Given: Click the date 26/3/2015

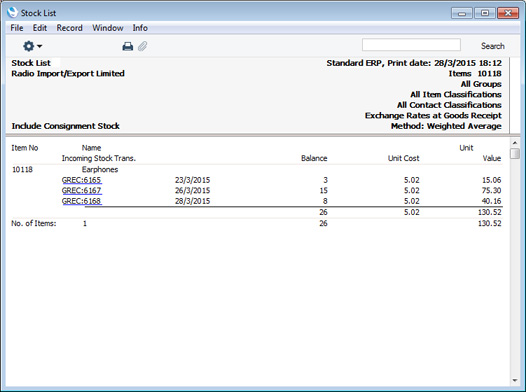Looking at the screenshot, I should click(193, 190).
